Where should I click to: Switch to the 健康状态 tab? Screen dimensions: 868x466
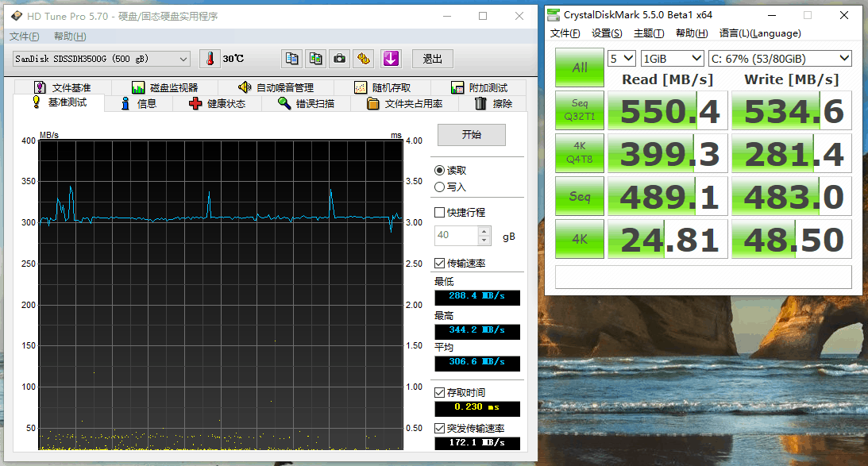click(218, 104)
